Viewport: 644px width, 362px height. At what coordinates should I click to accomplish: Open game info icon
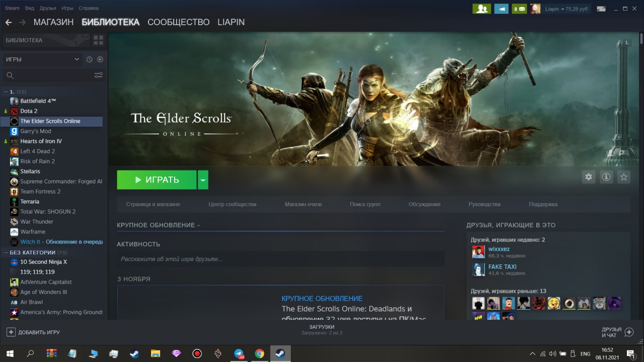tap(606, 177)
